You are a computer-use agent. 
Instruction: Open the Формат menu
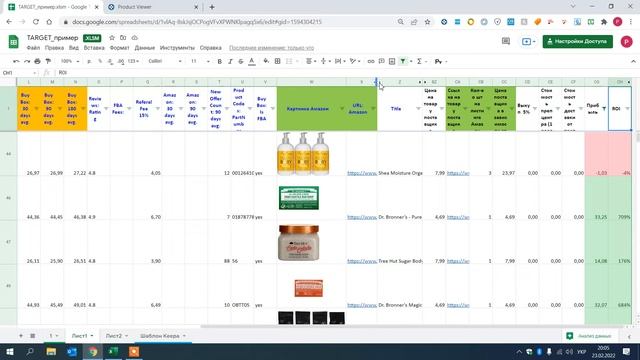coord(120,48)
